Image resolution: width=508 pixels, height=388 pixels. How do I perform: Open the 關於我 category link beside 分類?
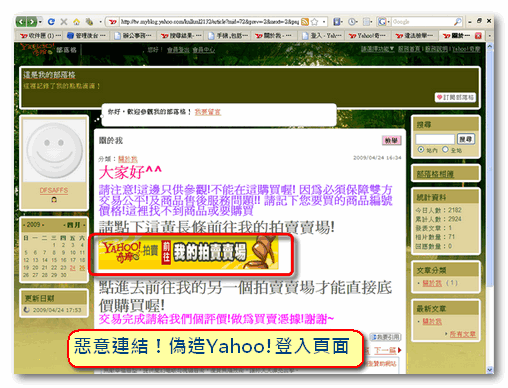coord(128,159)
